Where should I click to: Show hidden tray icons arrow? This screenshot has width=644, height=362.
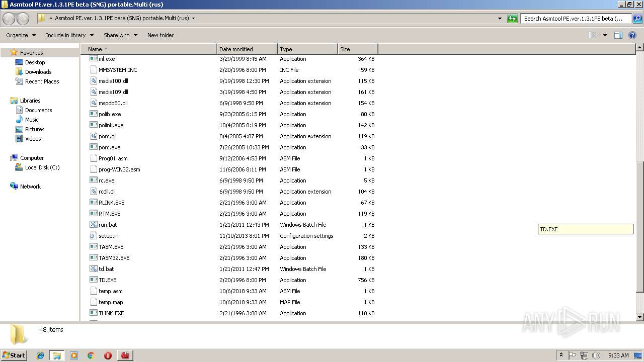click(x=561, y=355)
